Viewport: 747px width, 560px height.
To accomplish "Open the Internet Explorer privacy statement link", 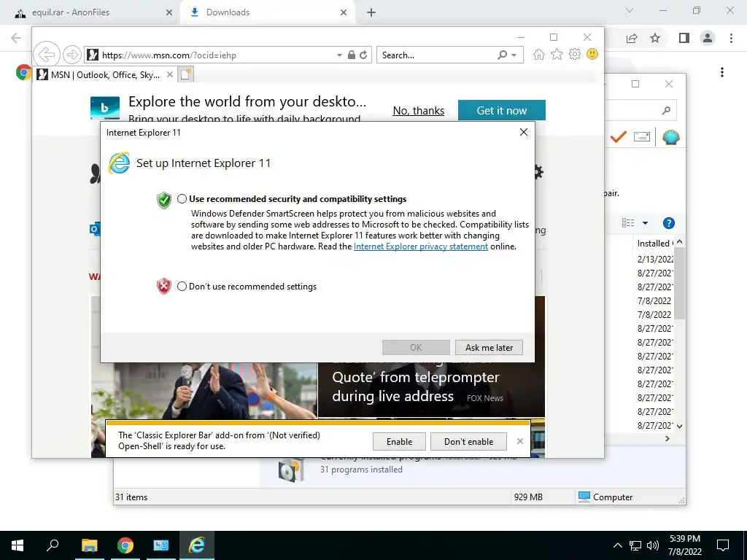I will 421,246.
